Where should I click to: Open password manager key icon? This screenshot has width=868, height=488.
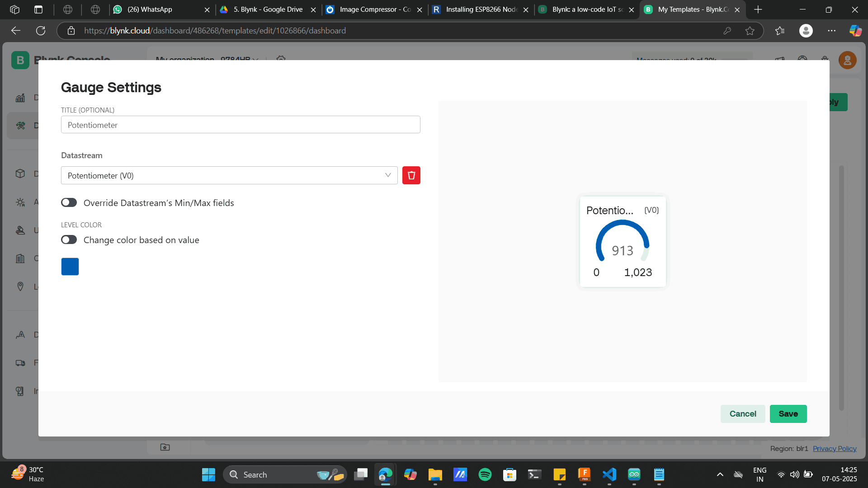coord(727,31)
